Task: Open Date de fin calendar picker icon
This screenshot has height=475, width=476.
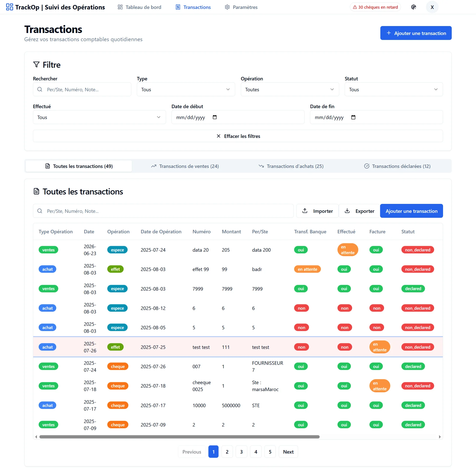Action: (353, 117)
